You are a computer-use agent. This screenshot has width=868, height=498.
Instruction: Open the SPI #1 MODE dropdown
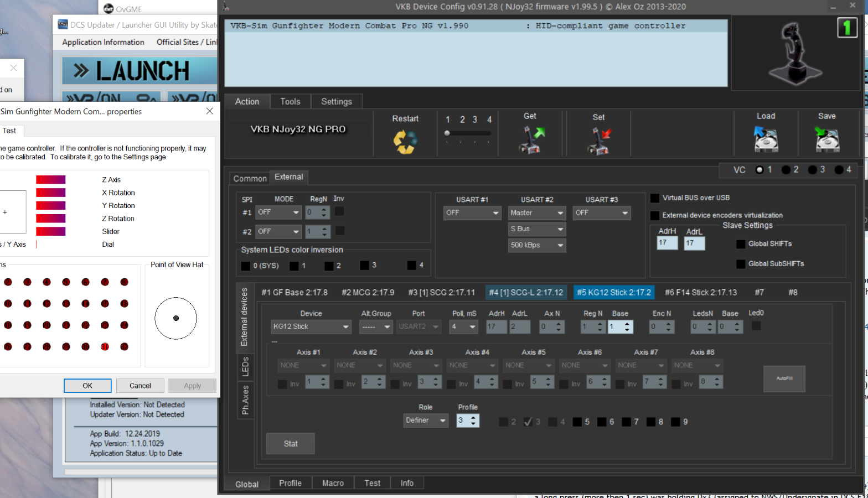[278, 212]
